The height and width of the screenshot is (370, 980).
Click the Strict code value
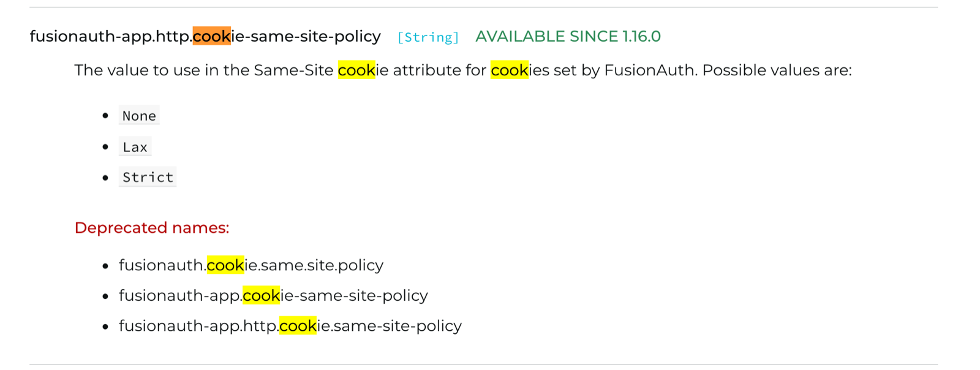(148, 177)
